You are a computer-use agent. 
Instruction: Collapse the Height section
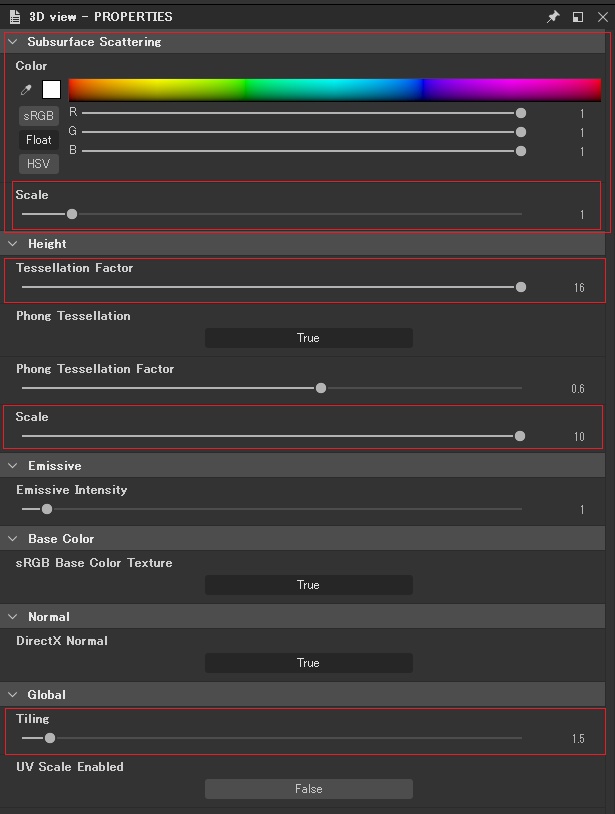13,244
